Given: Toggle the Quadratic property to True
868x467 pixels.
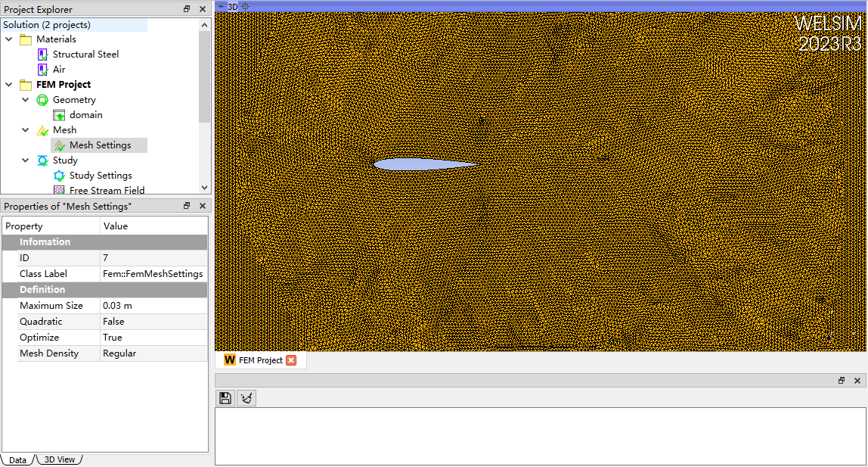Looking at the screenshot, I should pos(151,321).
